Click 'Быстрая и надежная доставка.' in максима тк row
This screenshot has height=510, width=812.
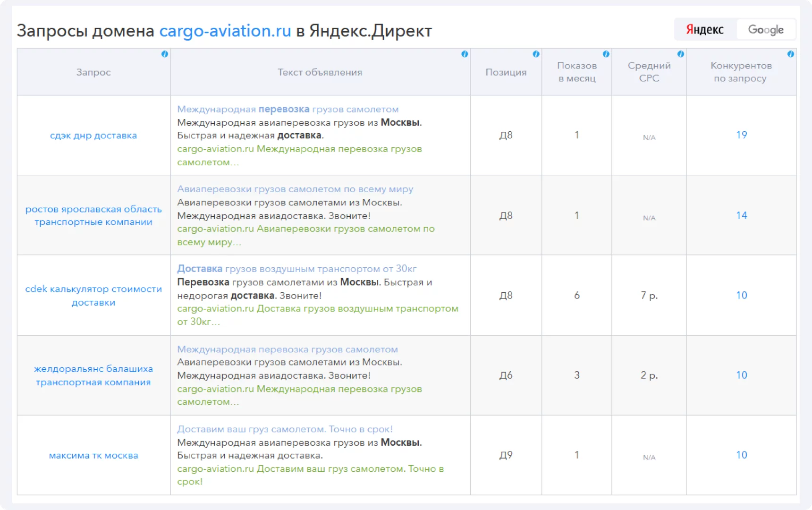coord(250,456)
